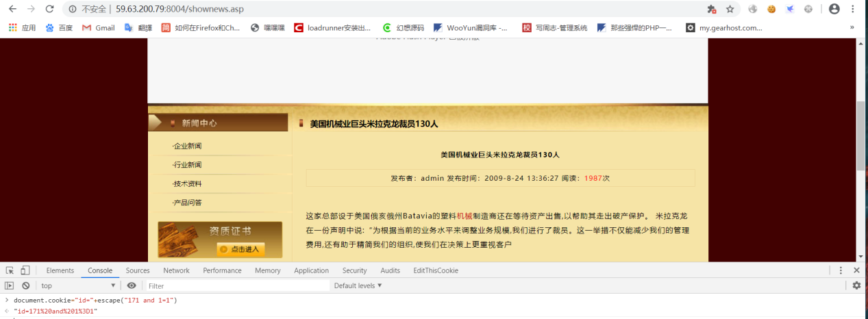868x319 pixels.
Task: Open the 幻想源码 bookmark
Action: click(404, 28)
